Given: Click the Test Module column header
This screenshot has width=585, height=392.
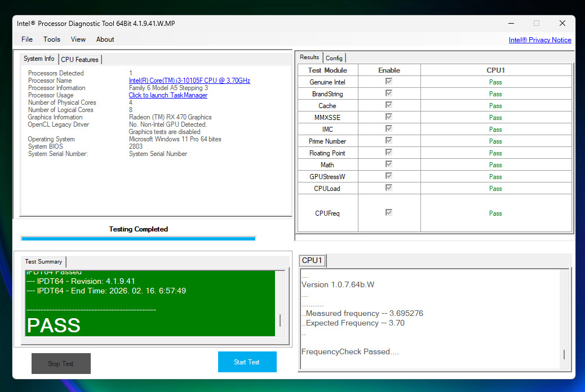Looking at the screenshot, I should pos(327,70).
